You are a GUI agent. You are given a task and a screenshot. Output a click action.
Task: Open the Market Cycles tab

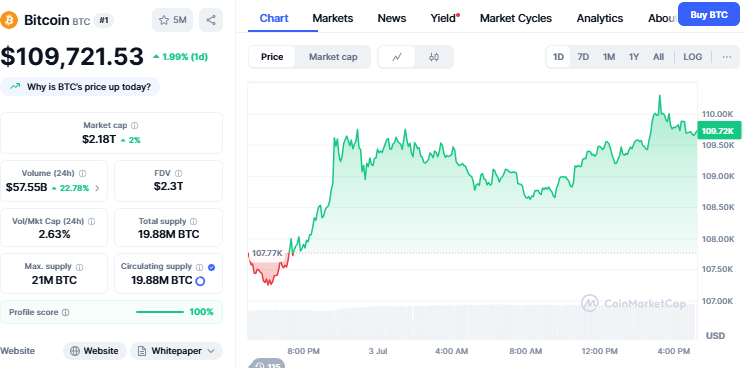pos(516,18)
